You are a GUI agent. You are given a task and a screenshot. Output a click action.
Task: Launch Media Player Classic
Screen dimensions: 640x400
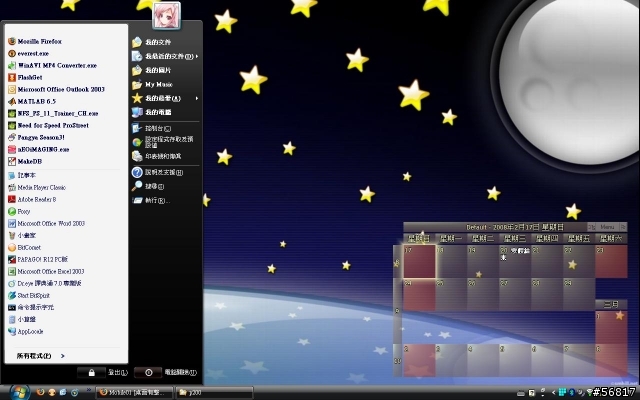37,187
